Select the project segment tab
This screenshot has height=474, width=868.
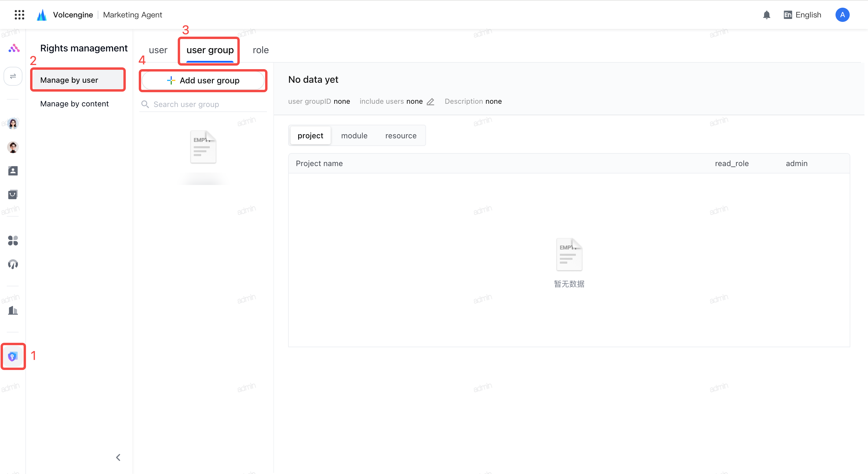click(310, 136)
